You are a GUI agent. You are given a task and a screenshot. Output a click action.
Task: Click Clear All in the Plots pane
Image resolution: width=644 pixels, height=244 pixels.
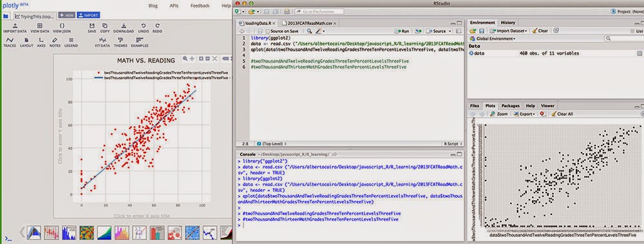(x=562, y=114)
